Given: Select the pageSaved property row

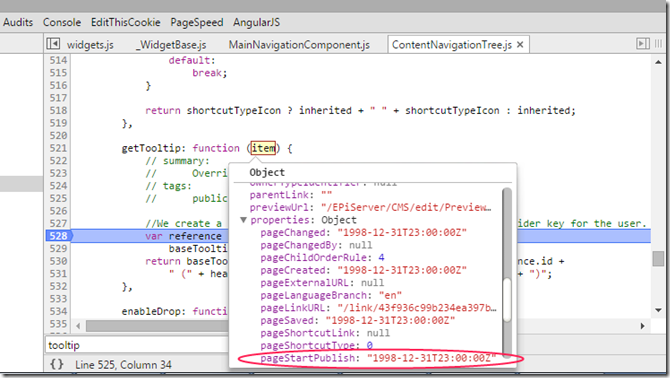Looking at the screenshot, I should [x=358, y=320].
